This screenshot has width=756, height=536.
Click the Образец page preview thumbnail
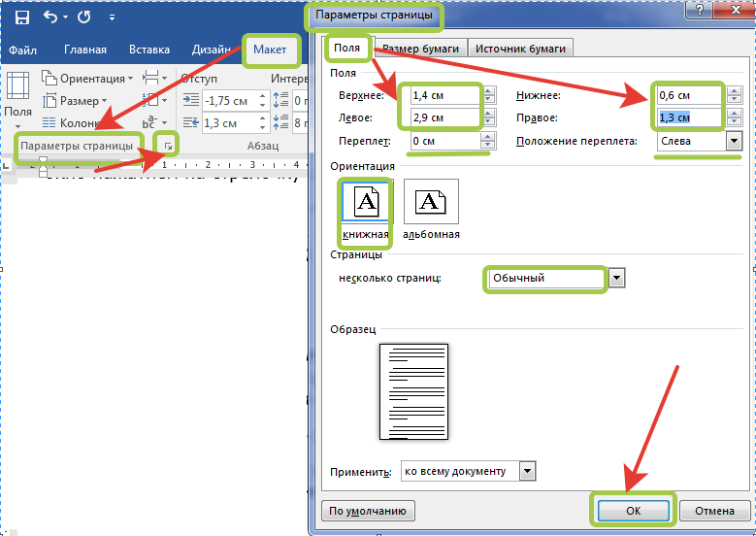413,391
